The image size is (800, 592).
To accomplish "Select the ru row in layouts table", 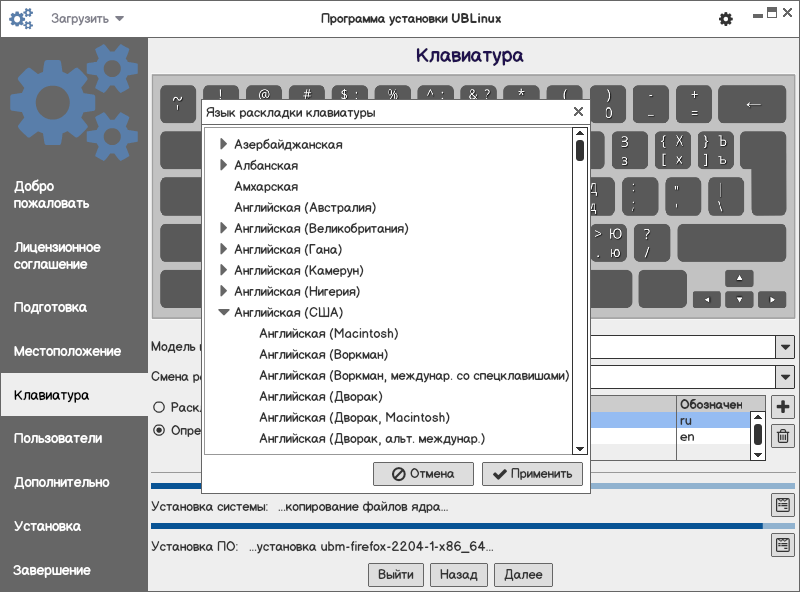I will [x=670, y=420].
